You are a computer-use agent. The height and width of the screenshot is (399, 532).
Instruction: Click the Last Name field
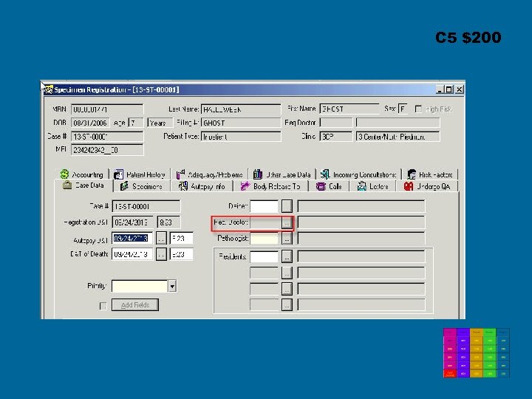click(x=241, y=109)
